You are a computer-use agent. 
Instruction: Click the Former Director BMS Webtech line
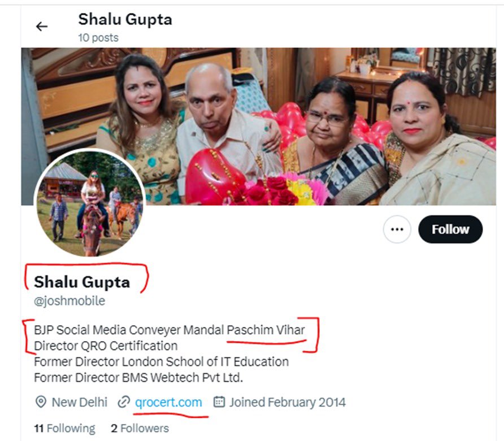(138, 377)
